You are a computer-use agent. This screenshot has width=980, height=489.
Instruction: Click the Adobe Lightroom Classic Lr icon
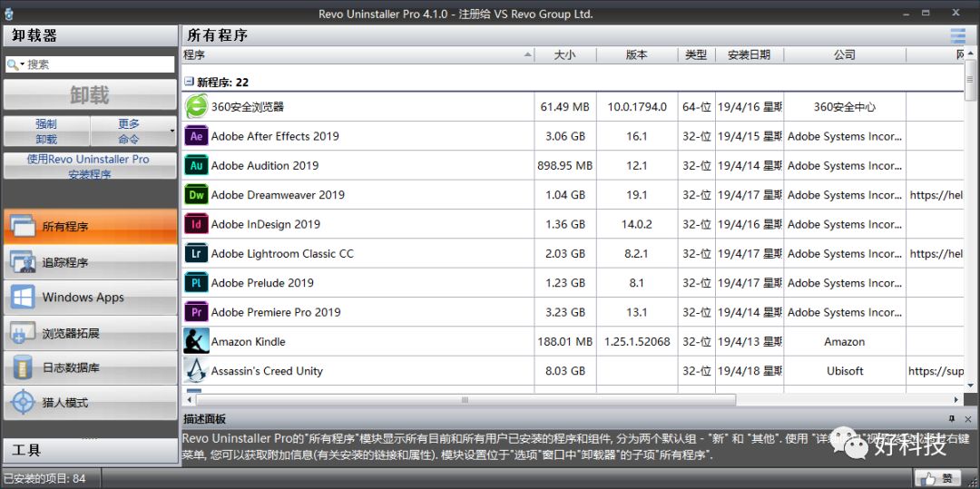(x=196, y=253)
